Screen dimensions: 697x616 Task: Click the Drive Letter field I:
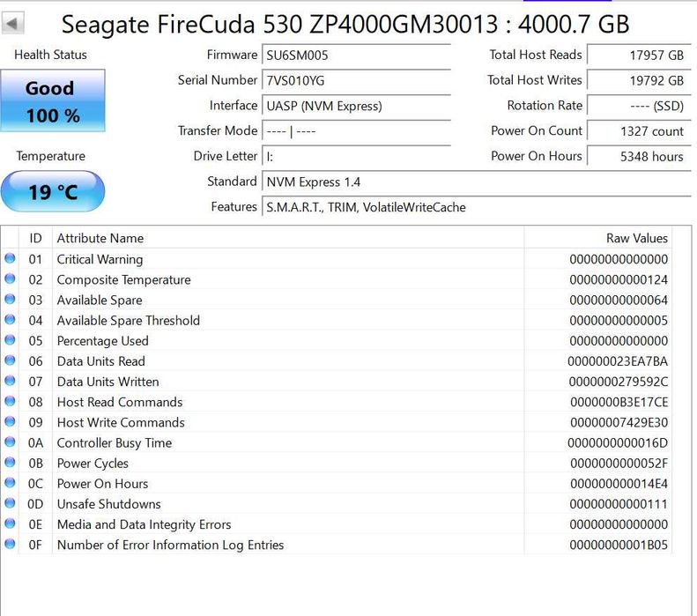point(357,157)
